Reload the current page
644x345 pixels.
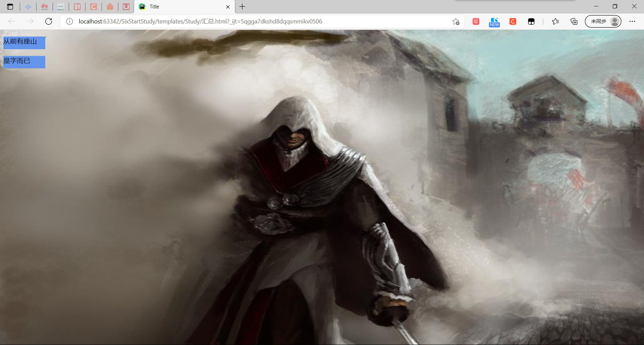tap(49, 21)
